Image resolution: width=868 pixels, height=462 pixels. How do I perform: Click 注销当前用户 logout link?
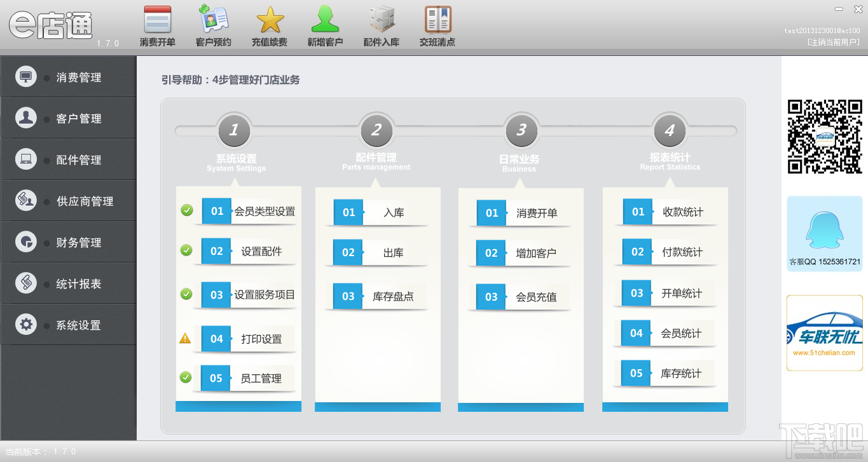pyautogui.click(x=833, y=42)
